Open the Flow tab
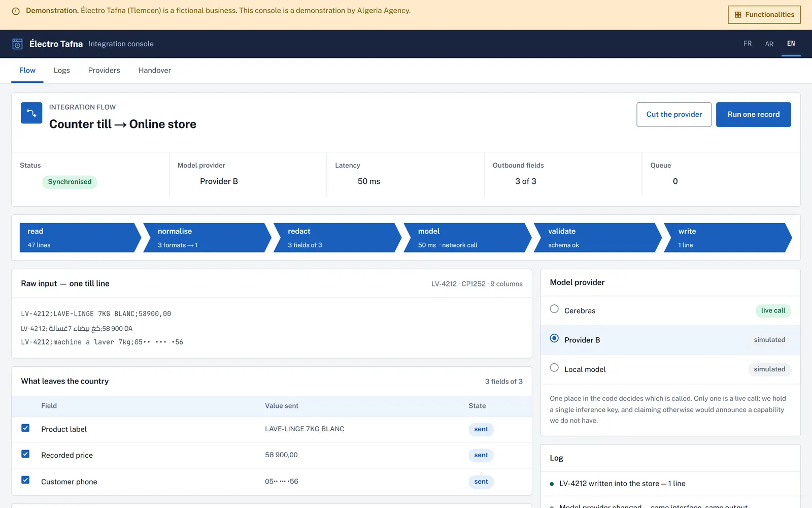This screenshot has width=812, height=508. 27,71
